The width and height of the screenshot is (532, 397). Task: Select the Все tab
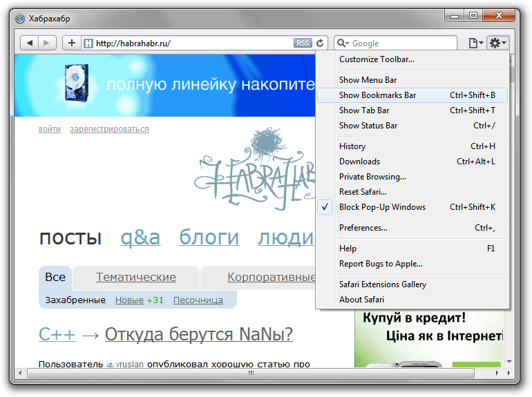coord(55,278)
